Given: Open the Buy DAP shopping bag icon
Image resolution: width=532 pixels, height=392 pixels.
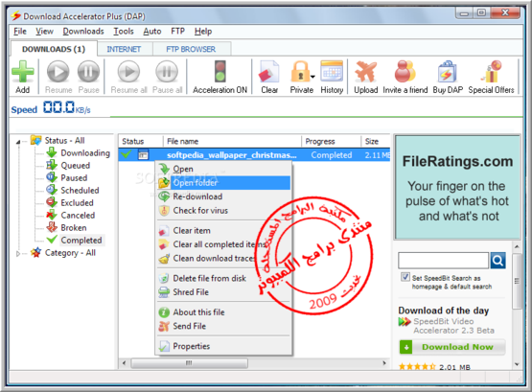Looking at the screenshot, I should click(x=448, y=72).
